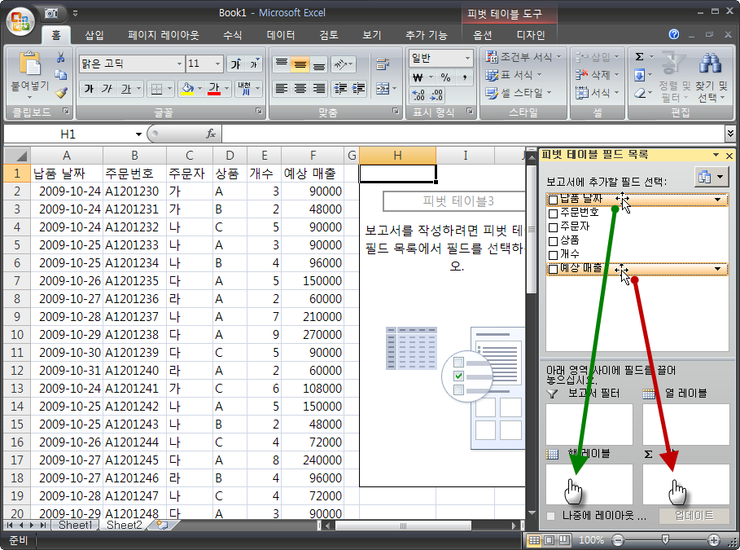Click the 정렬 및 필터 button
Image resolution: width=740 pixels, height=550 pixels.
674,76
